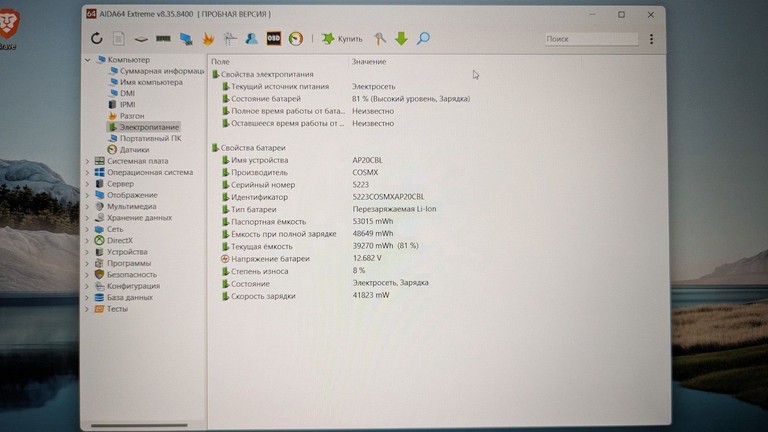
Task: Select DMI in the tree
Action: [122, 93]
